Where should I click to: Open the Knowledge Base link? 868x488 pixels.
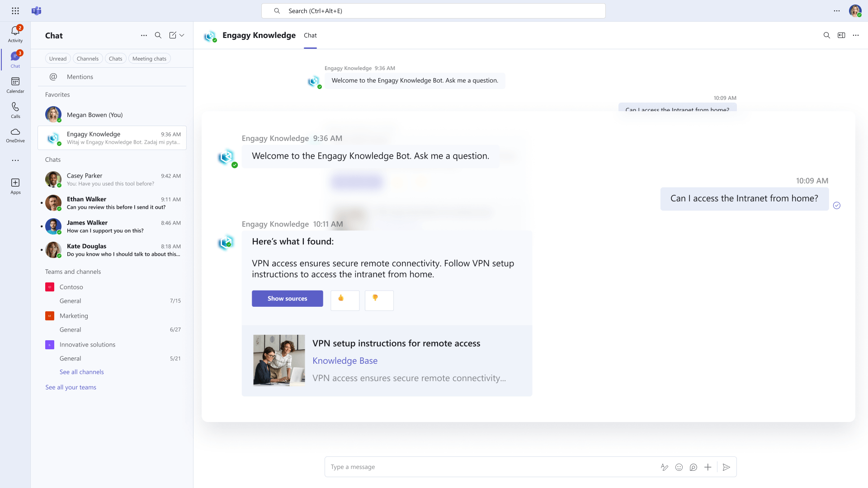click(344, 361)
